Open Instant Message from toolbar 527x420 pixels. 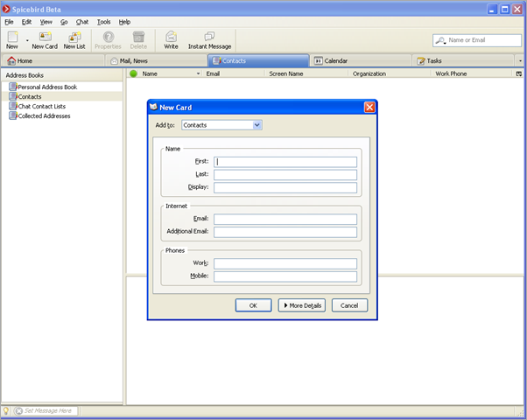coord(209,37)
